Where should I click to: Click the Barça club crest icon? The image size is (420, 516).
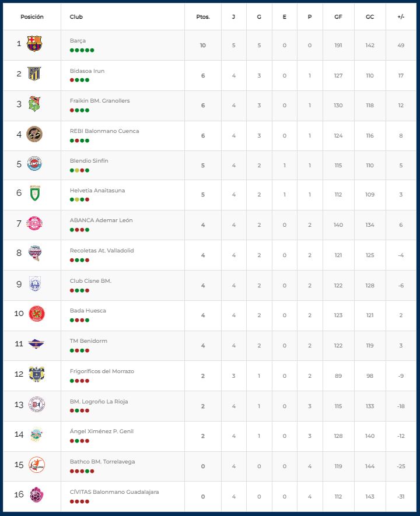(x=34, y=44)
